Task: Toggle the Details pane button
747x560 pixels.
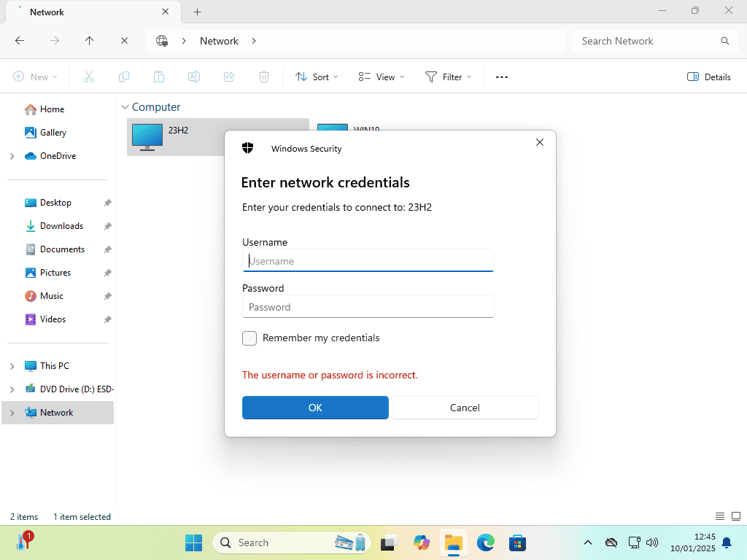Action: (708, 77)
